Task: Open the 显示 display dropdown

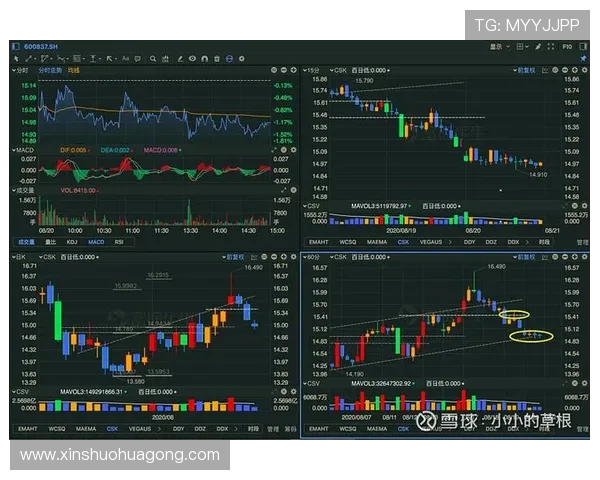Action: (500, 47)
